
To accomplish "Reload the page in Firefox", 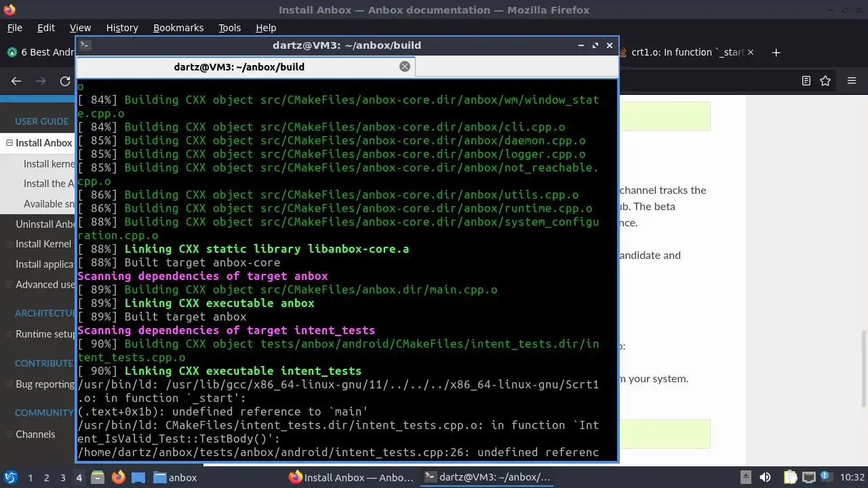I will point(65,81).
